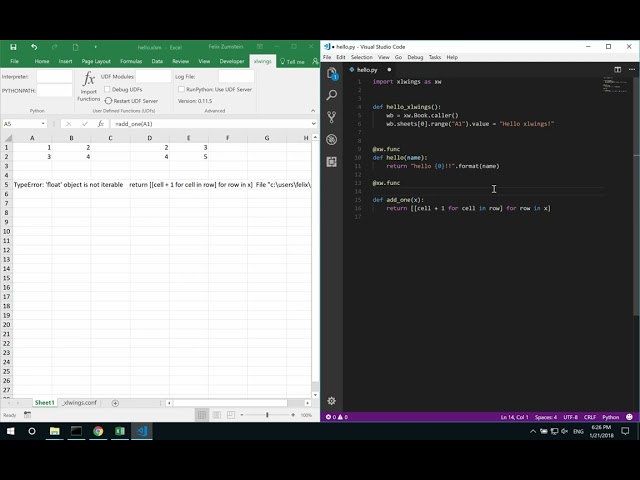Add a new sheet with plus icon
This screenshot has width=640, height=480.
(115, 403)
